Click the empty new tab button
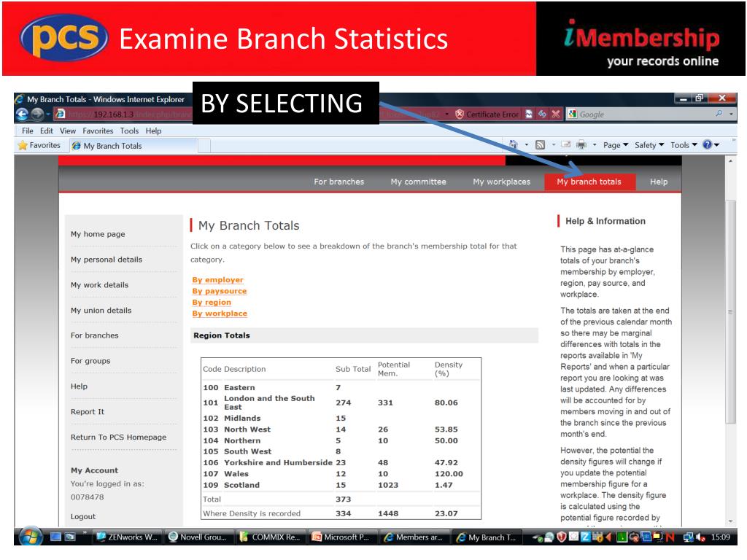 (x=204, y=146)
